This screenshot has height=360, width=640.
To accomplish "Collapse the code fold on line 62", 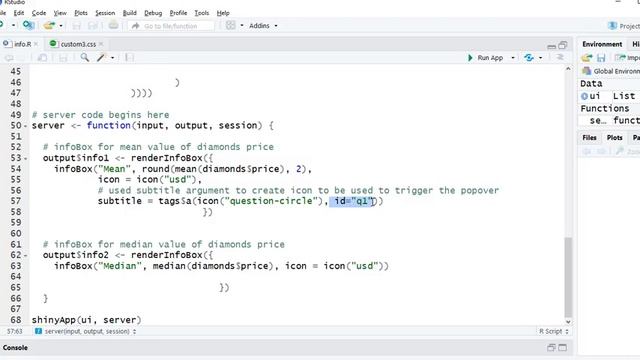I will tap(25, 256).
